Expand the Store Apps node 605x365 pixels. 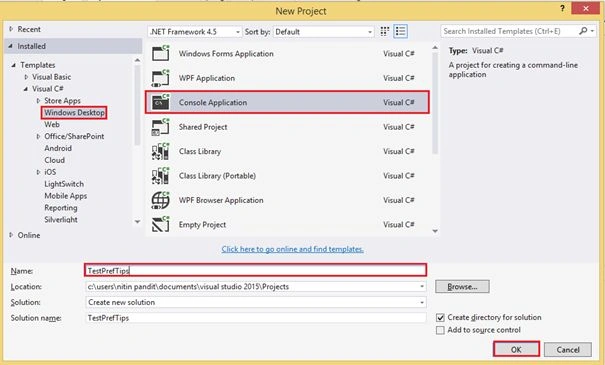pos(38,101)
